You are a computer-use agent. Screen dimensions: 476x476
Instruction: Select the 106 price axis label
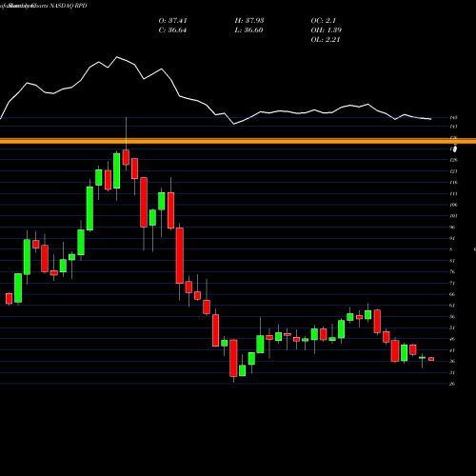coord(453,205)
